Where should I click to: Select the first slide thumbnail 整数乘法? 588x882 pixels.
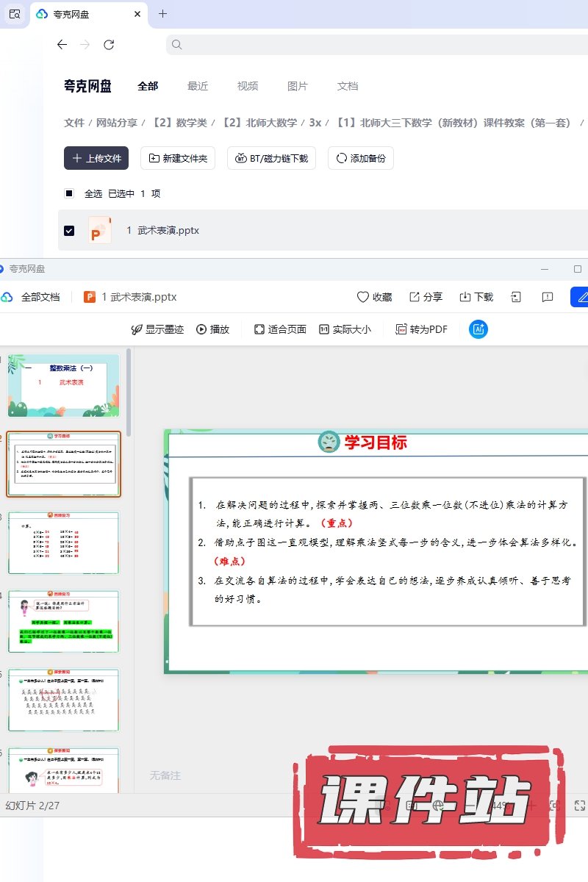pos(63,385)
